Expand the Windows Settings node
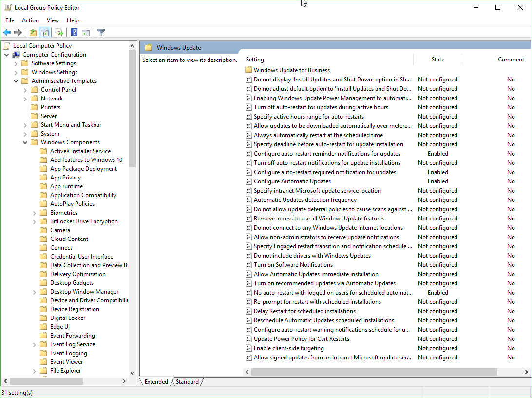Screen dimensions: 532x398 coord(16,72)
